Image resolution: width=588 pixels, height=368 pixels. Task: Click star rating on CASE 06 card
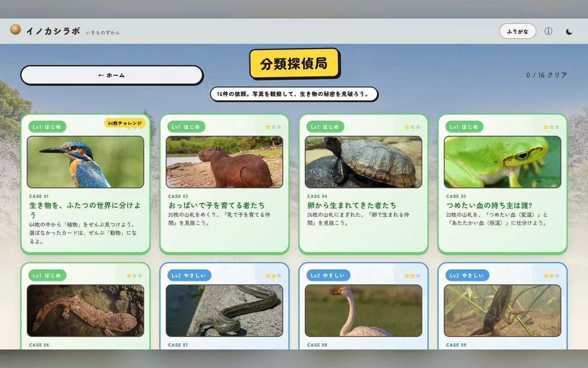tap(134, 276)
